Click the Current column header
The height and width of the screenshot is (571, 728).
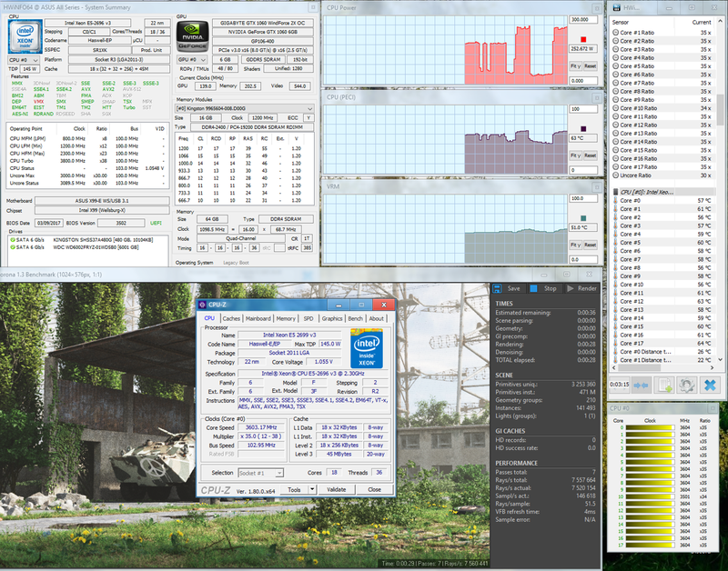[702, 22]
